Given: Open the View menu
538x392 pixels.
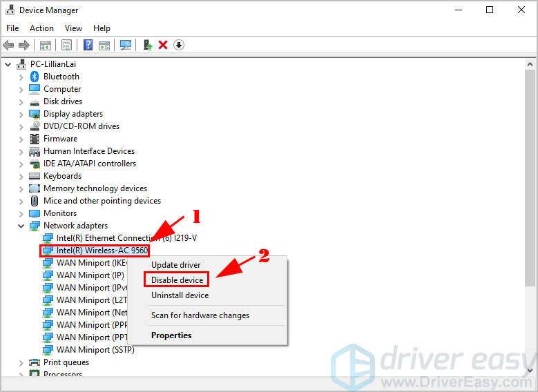Looking at the screenshot, I should [73, 28].
